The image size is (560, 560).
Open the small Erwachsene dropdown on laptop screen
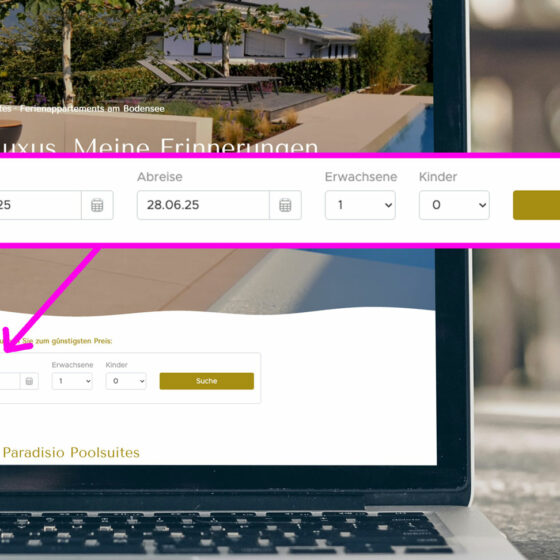[72, 381]
